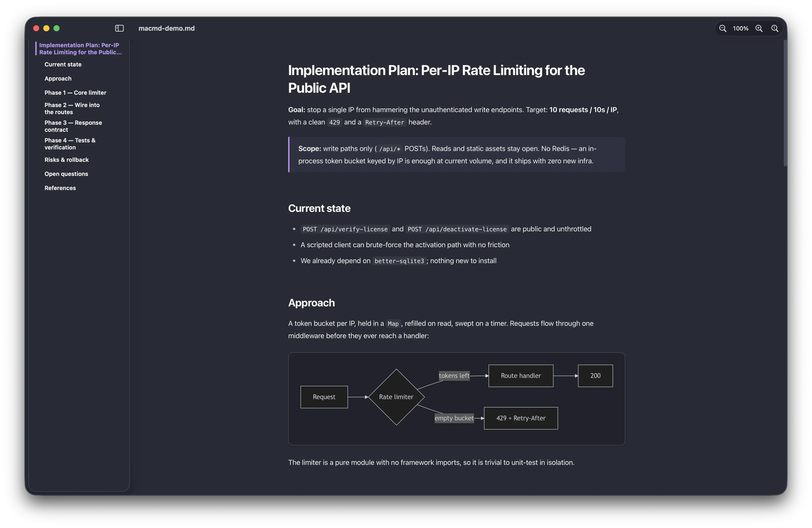The image size is (812, 528).
Task: Click the "/api/*" code in the Scope note
Action: coord(390,149)
